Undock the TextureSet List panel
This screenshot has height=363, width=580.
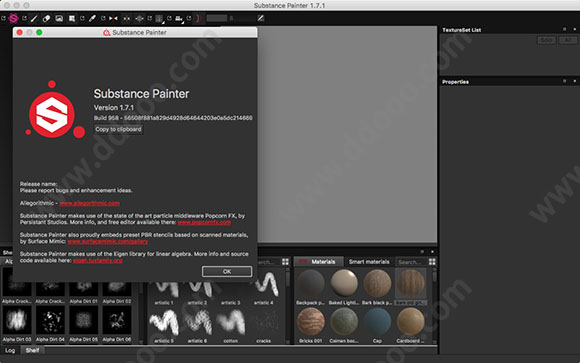point(564,29)
